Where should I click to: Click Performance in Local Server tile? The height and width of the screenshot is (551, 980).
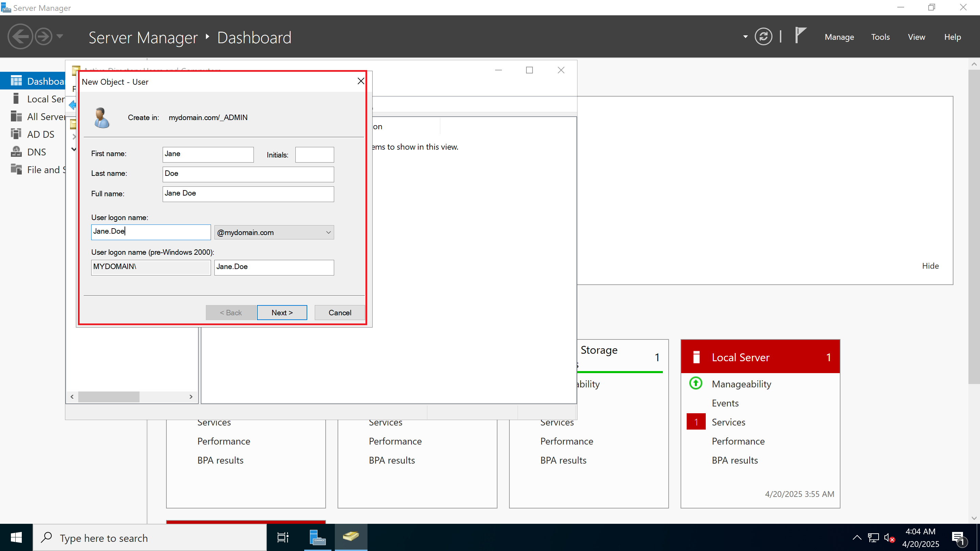tap(738, 441)
